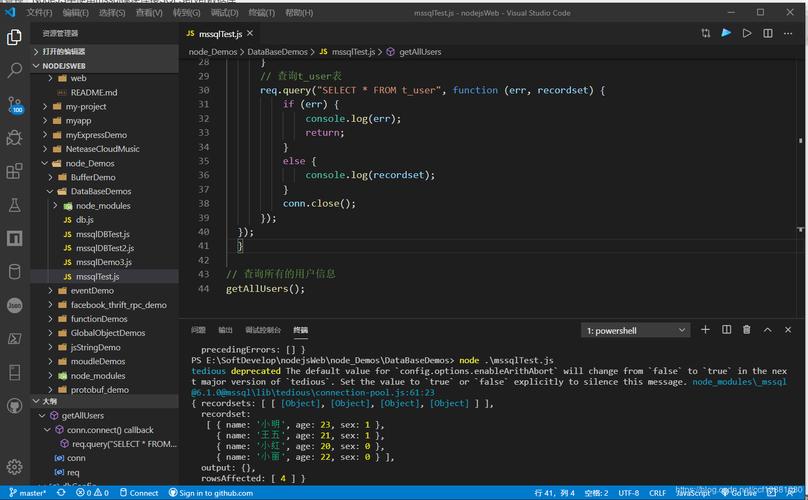Click code line 44 getAllUsers();
Viewport: 808px width, 500px height.
click(265, 289)
